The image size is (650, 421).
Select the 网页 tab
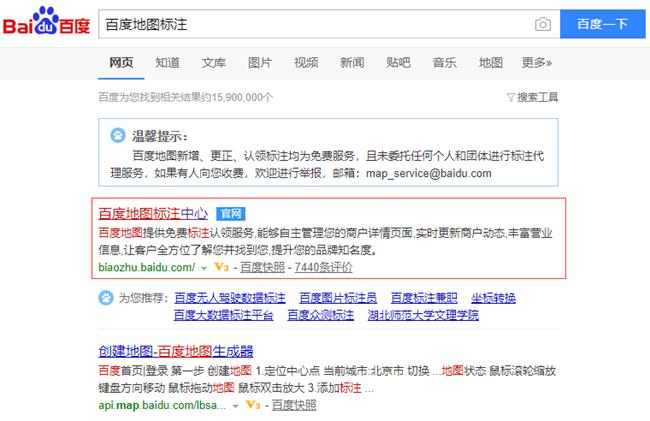[x=121, y=63]
